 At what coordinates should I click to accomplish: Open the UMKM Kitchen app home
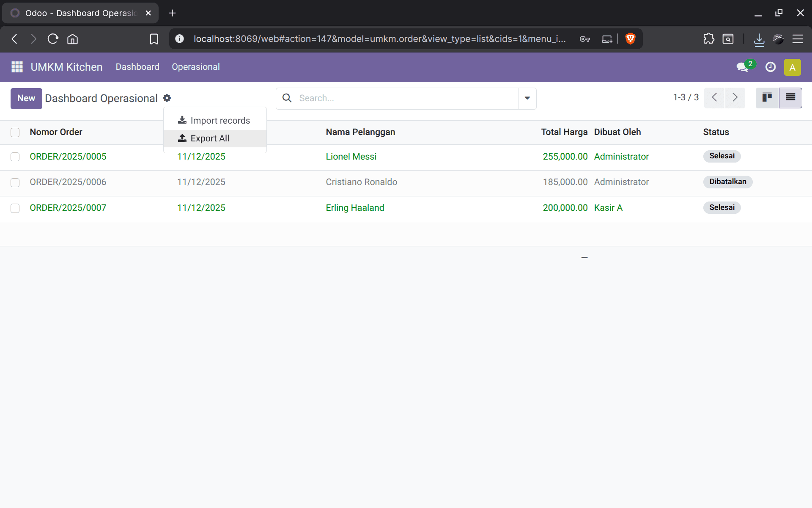[66, 67]
